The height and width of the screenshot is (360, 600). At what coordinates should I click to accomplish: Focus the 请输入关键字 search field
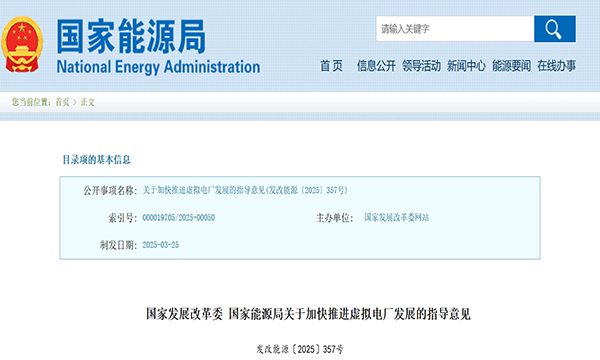455,29
